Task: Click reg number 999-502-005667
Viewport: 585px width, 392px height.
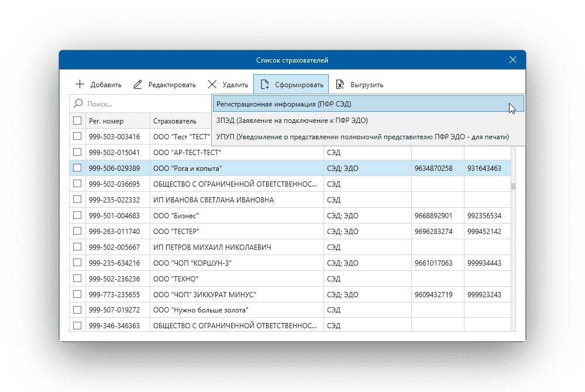Action: [114, 247]
